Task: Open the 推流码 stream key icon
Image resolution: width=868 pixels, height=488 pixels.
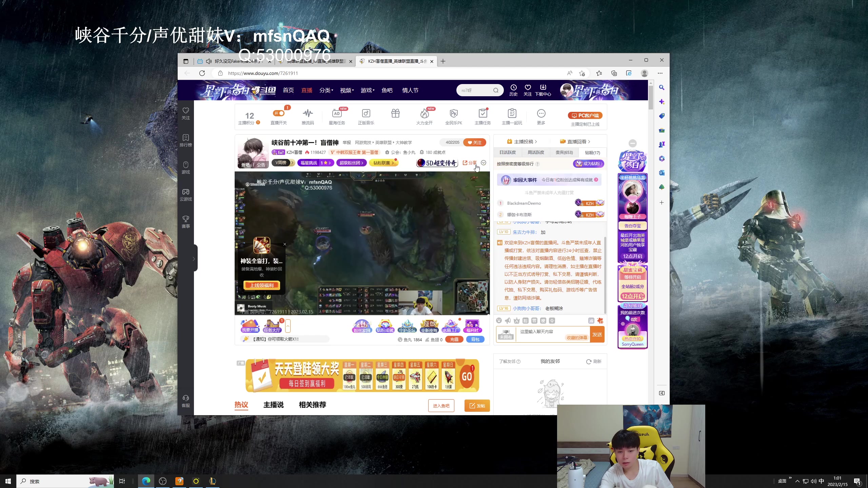Action: coord(308,117)
